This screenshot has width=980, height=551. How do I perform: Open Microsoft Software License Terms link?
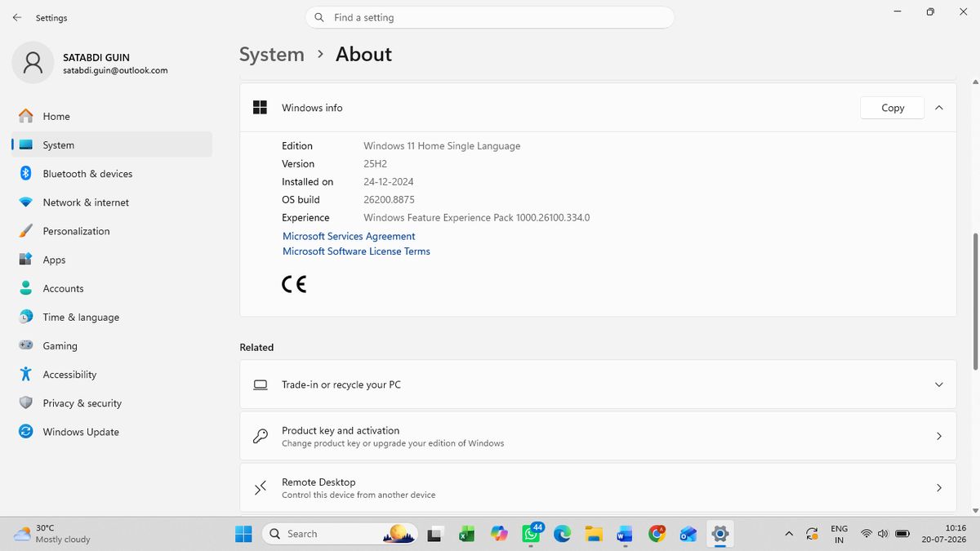pos(356,251)
